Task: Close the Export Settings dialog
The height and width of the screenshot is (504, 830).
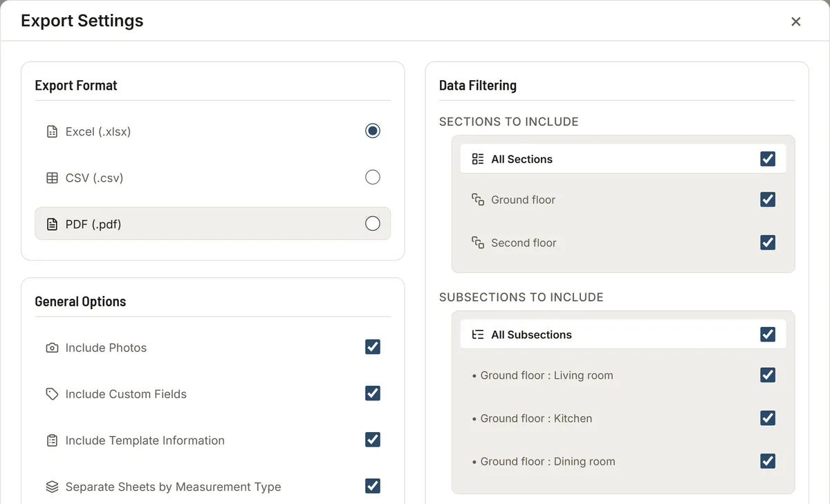Action: tap(796, 21)
